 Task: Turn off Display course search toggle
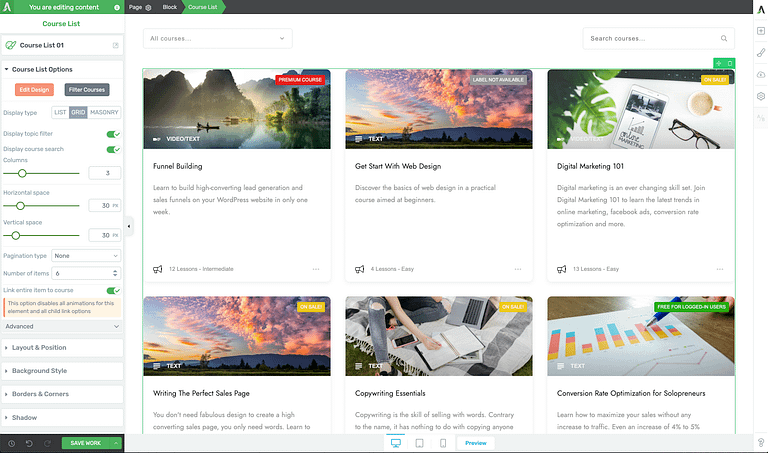coord(113,149)
